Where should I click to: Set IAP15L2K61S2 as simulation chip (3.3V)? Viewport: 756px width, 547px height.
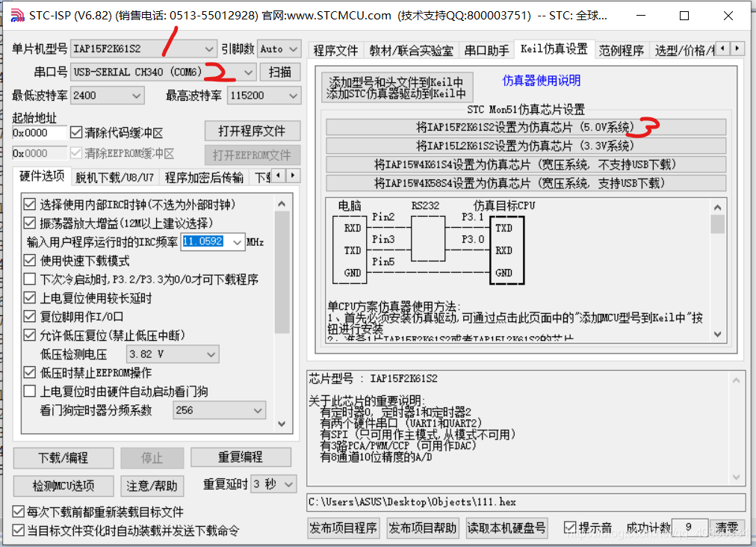(525, 146)
